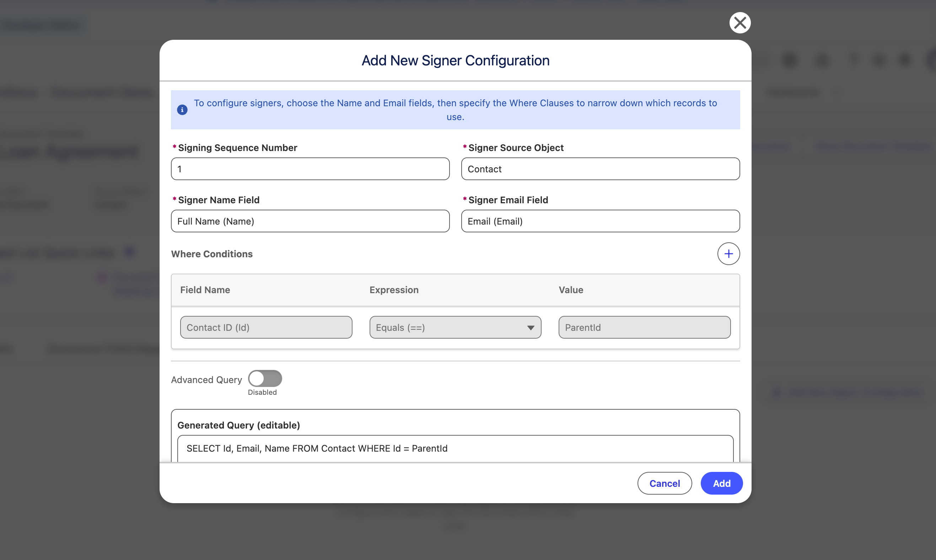Click the Value column header
This screenshot has width=936, height=560.
[x=571, y=290]
